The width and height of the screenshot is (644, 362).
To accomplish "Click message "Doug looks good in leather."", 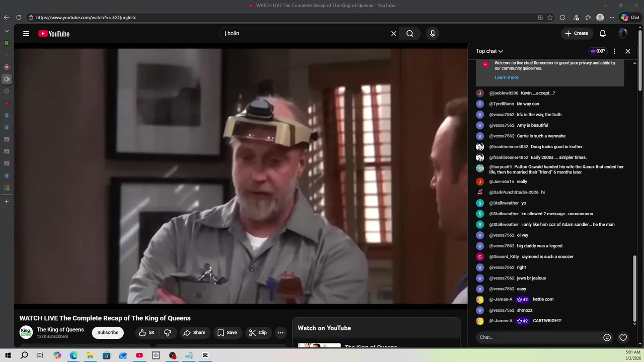I will [557, 147].
